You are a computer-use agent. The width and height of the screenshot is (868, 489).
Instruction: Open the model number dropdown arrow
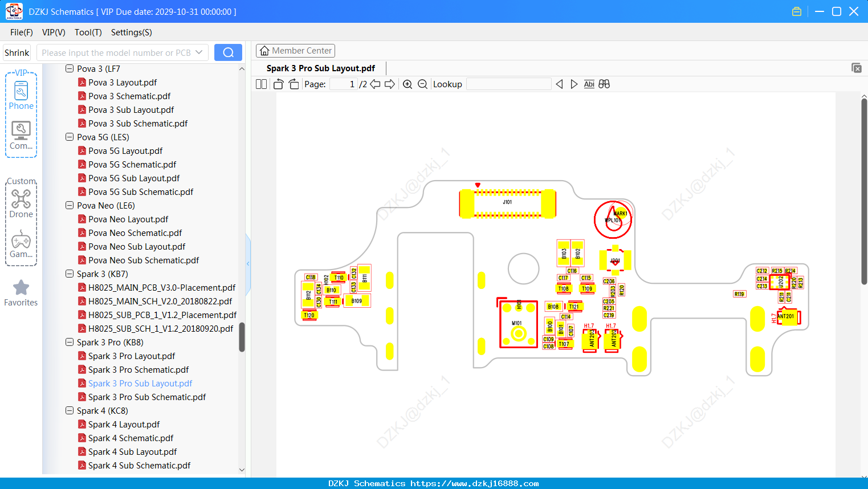(x=199, y=52)
